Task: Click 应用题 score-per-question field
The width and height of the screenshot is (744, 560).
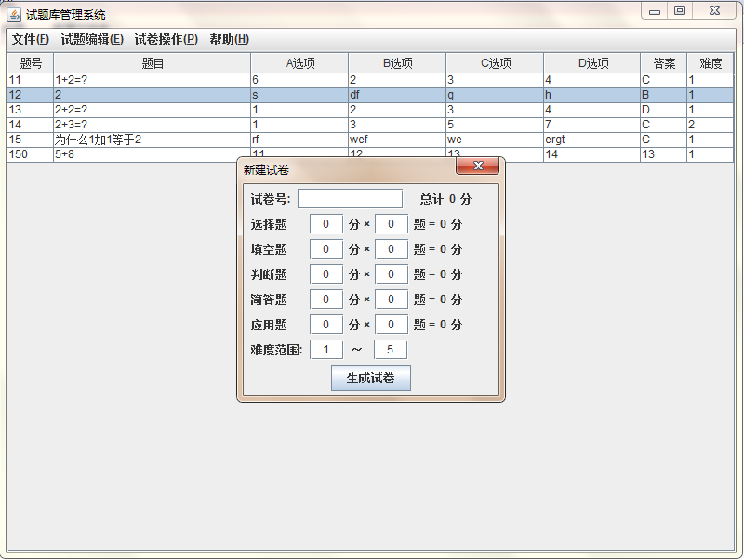Action: pyautogui.click(x=326, y=325)
